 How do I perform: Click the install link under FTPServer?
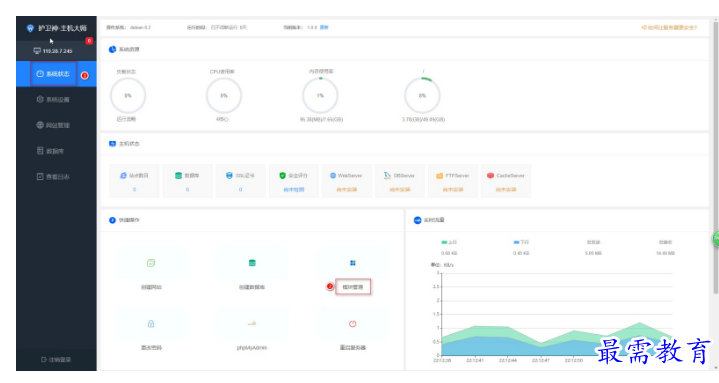[x=453, y=189]
